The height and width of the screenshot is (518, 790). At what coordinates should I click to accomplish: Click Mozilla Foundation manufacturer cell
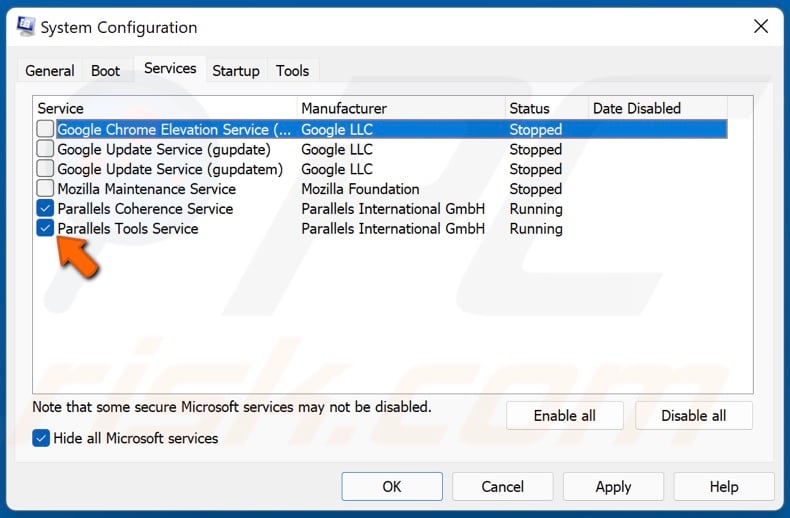click(x=360, y=188)
